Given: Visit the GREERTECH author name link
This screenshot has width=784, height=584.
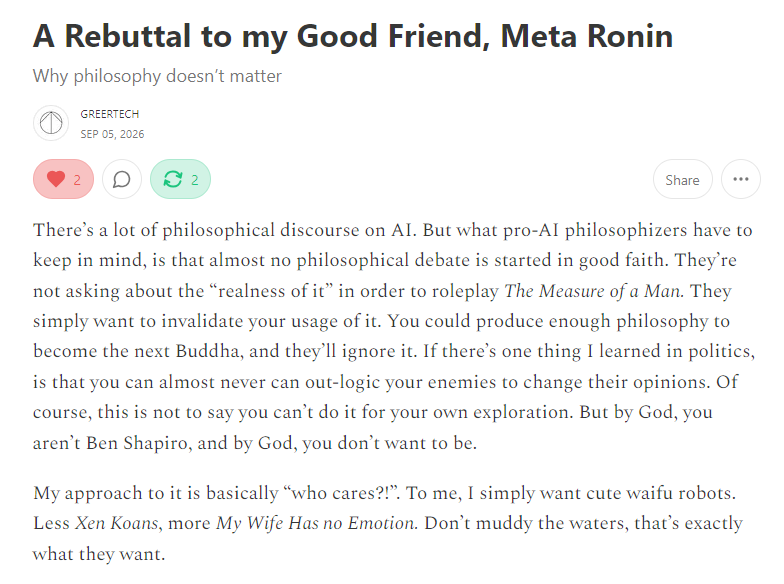Looking at the screenshot, I should [x=110, y=114].
